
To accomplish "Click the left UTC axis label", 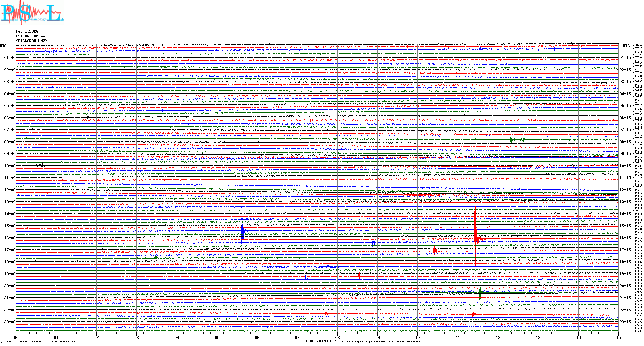I will pos(3,46).
